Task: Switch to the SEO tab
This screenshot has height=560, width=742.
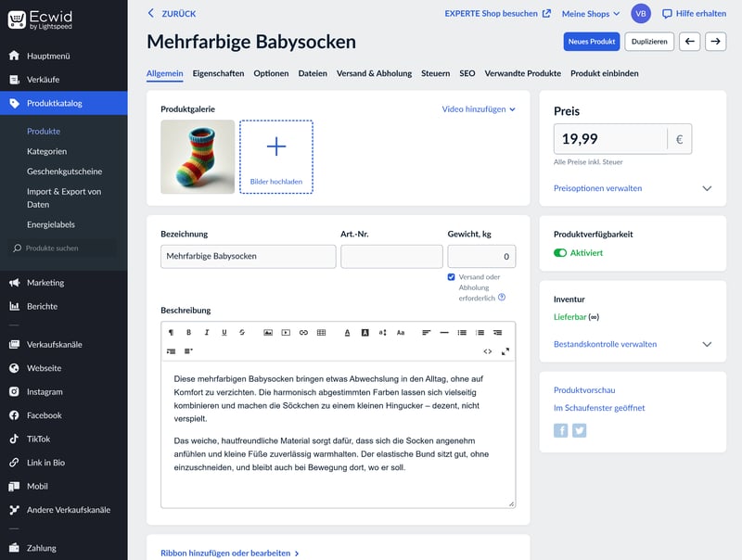Action: pyautogui.click(x=467, y=73)
